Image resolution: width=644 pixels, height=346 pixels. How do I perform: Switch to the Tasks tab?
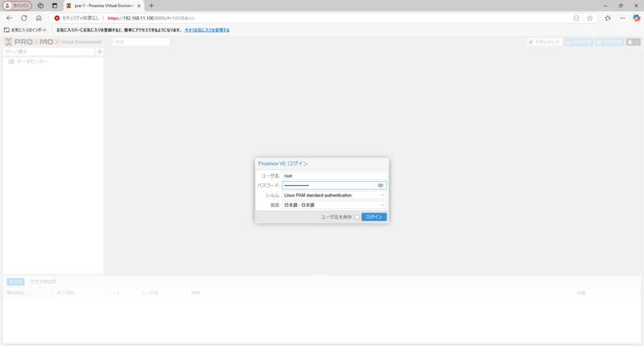(15, 282)
